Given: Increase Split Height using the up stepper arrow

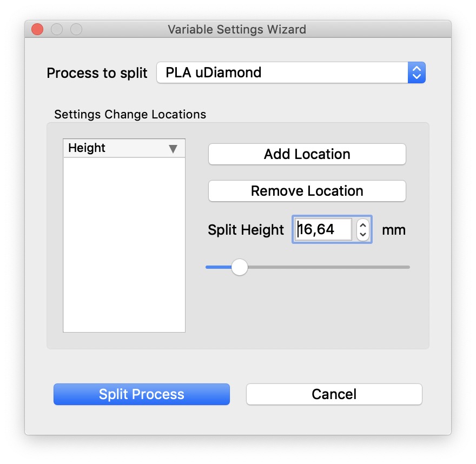Looking at the screenshot, I should pyautogui.click(x=363, y=226).
